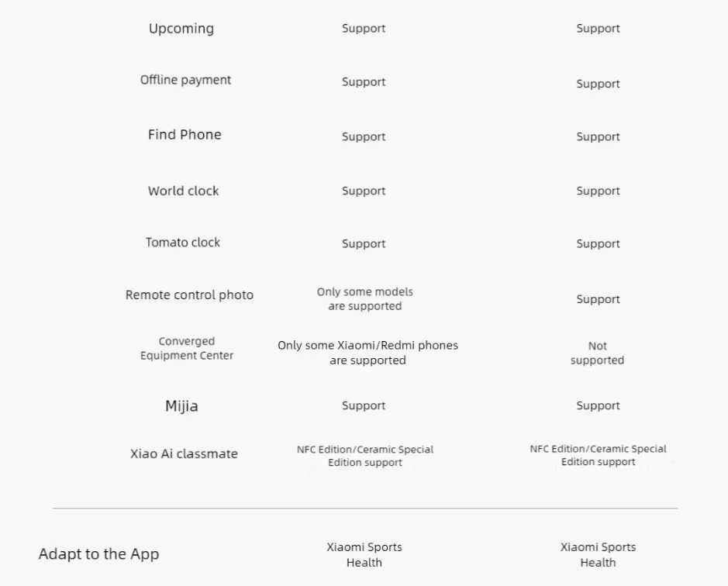Click the 'Not supported' cell

point(598,353)
